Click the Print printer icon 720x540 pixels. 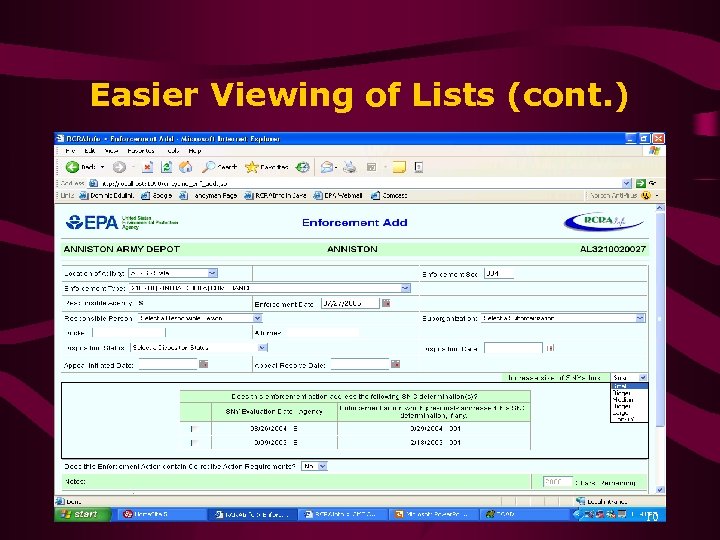pos(350,167)
